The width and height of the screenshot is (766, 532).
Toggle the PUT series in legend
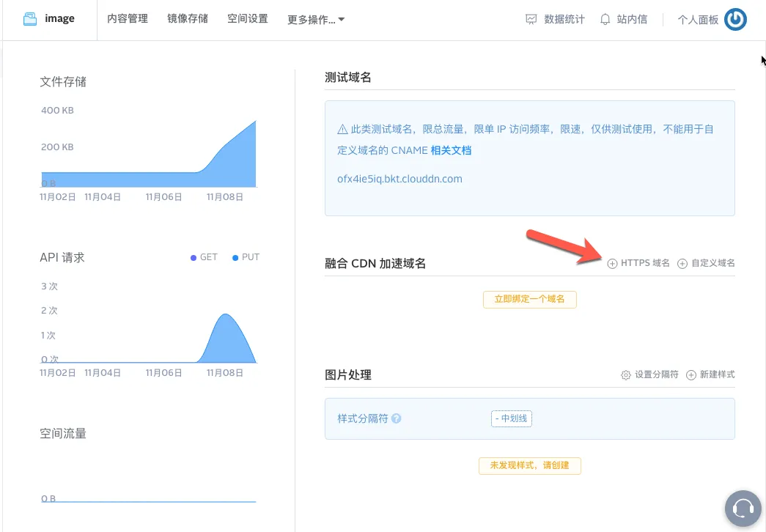(246, 257)
